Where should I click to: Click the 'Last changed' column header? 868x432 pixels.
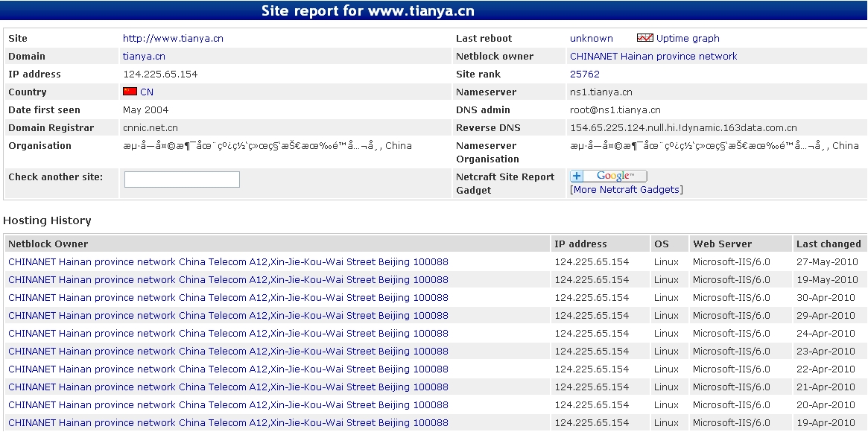click(829, 244)
